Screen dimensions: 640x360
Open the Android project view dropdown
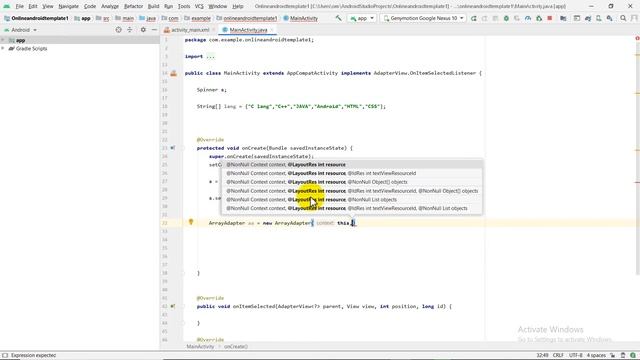click(x=20, y=30)
